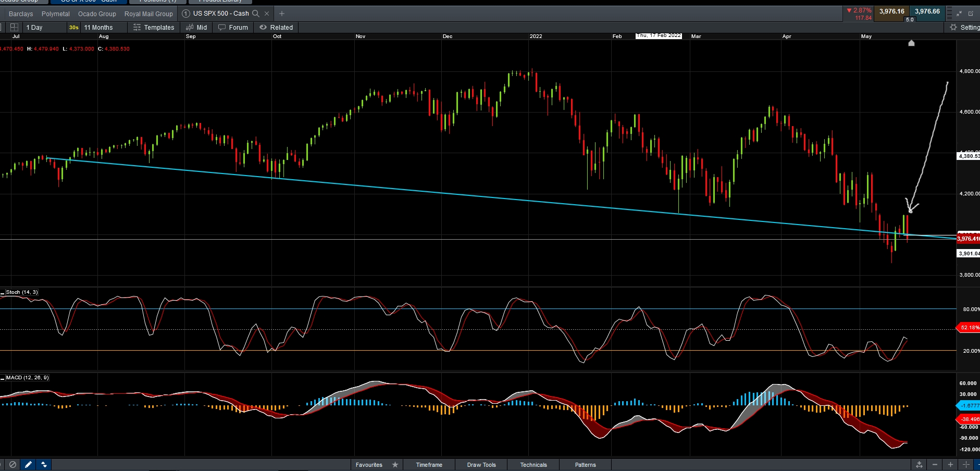The width and height of the screenshot is (980, 471).
Task: Open the market depth ladder icon
Action: pyautogui.click(x=949, y=14)
